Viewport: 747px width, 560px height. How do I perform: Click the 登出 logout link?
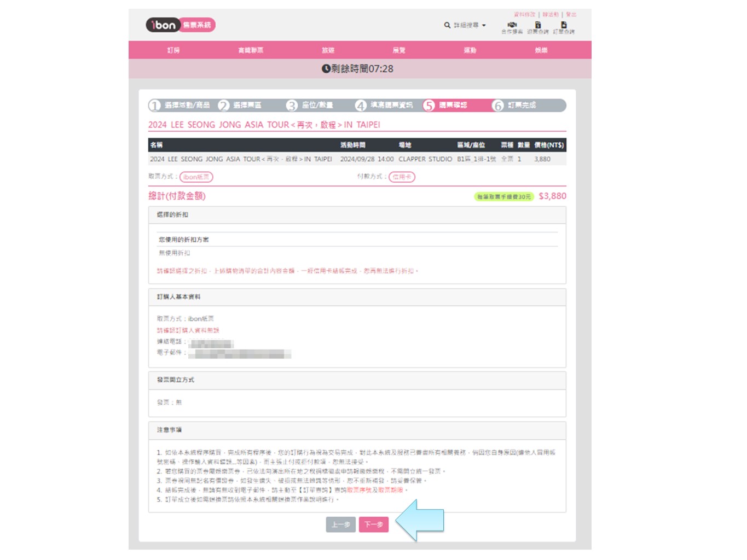(571, 14)
